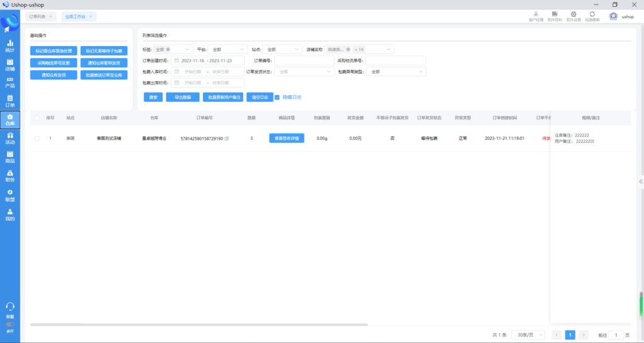Open the 30条/页 page size dropdown

[528, 335]
